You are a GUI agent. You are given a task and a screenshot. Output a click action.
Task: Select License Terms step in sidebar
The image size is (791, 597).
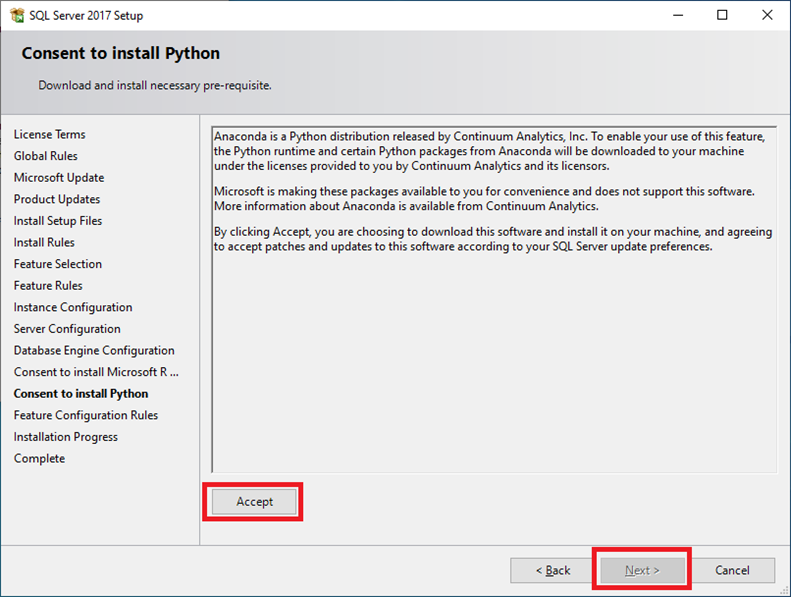pyautogui.click(x=49, y=134)
